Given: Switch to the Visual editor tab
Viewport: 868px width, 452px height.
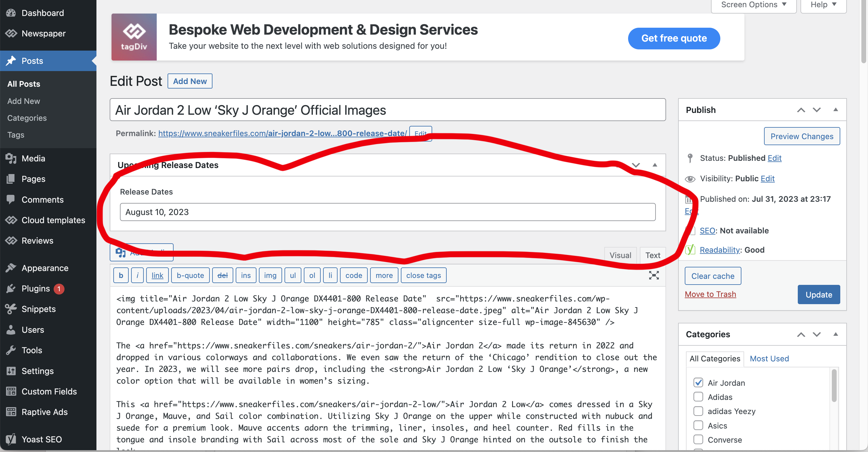Looking at the screenshot, I should [x=620, y=255].
